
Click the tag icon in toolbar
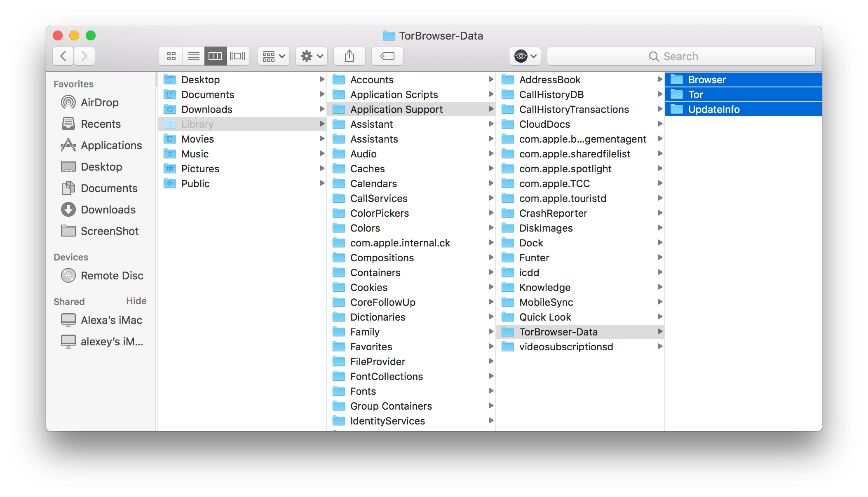[387, 56]
